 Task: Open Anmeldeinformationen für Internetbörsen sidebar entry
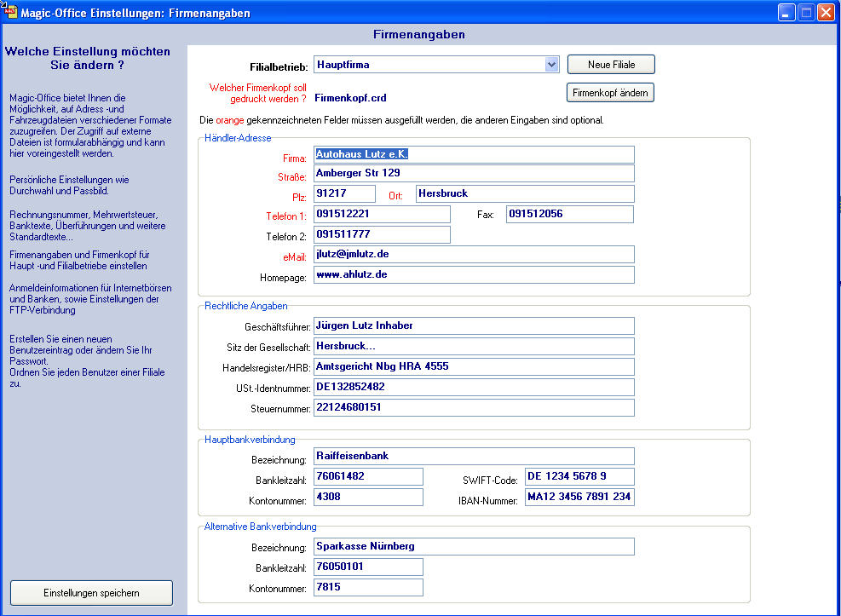(x=90, y=299)
